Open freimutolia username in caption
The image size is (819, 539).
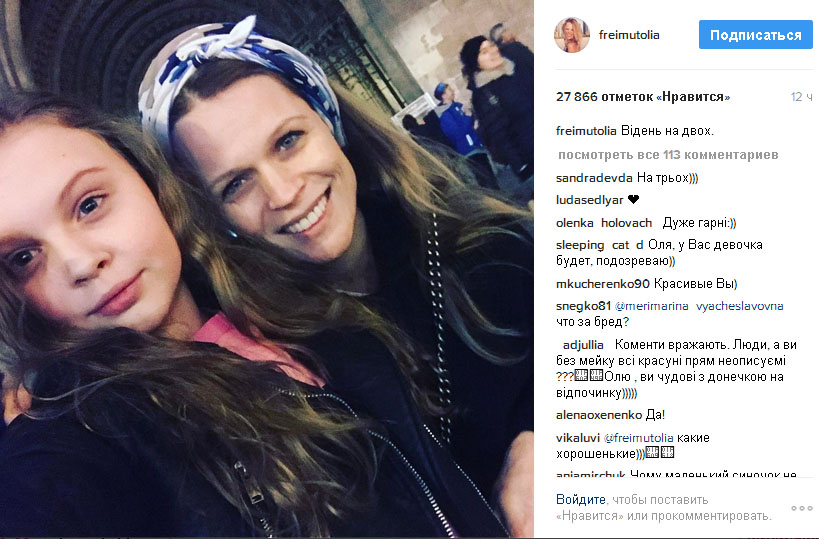[x=586, y=131]
